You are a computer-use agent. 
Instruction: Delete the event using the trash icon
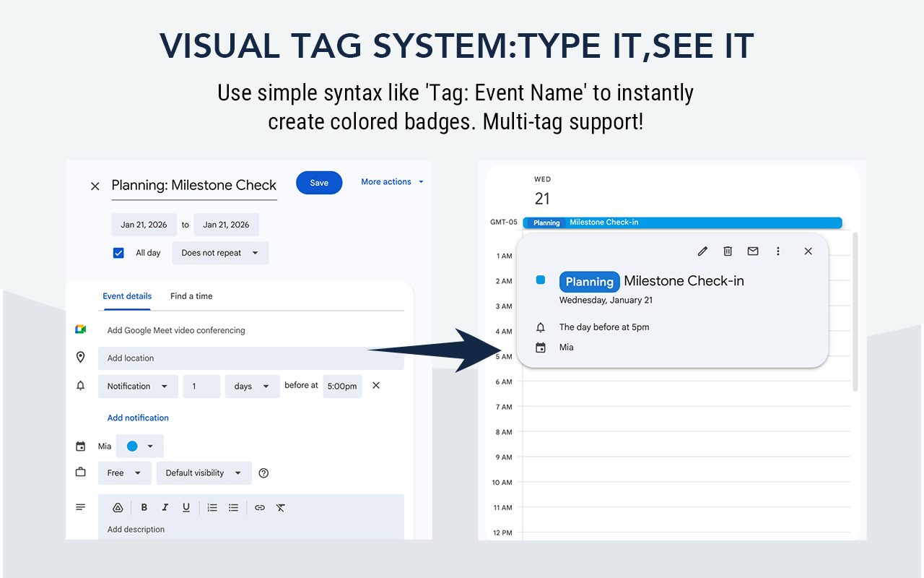click(728, 251)
